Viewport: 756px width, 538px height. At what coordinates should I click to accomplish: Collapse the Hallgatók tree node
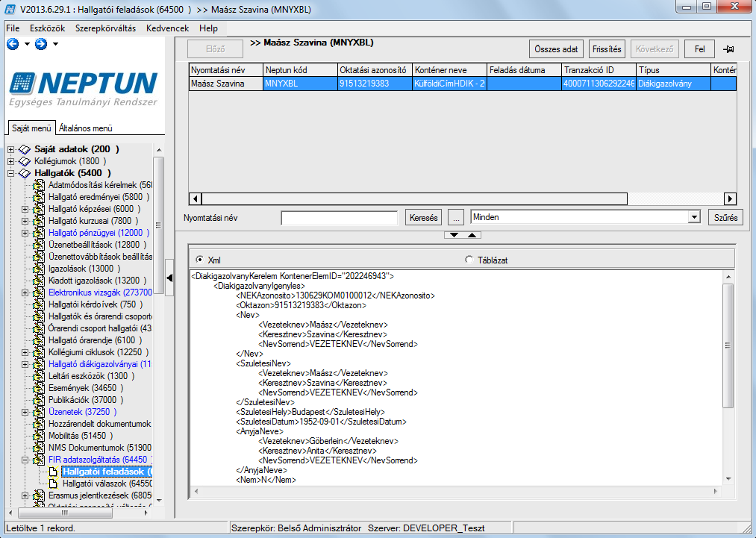(x=10, y=174)
